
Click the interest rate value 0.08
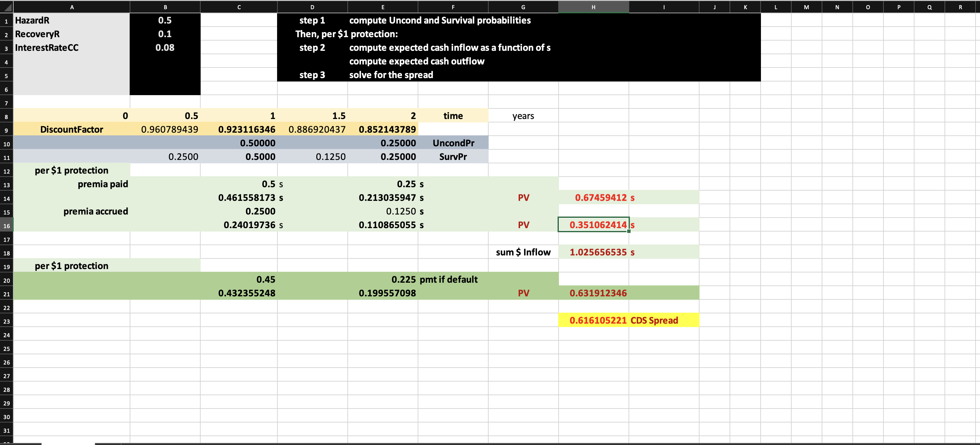click(x=165, y=47)
